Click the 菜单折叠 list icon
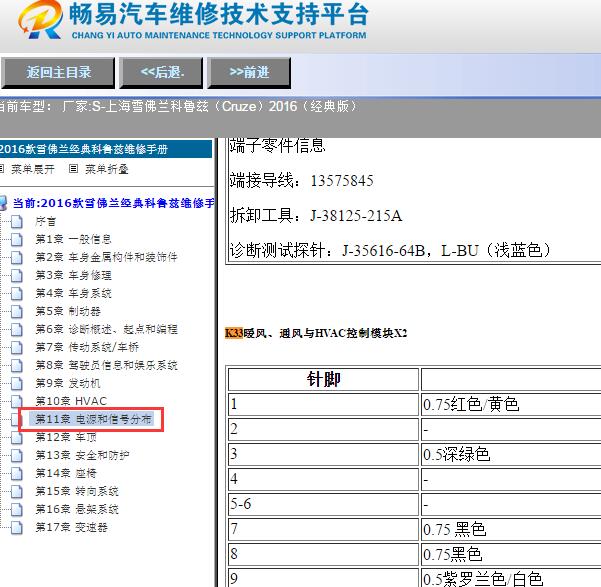Screen dimensions: 601x587 pyautogui.click(x=73, y=169)
